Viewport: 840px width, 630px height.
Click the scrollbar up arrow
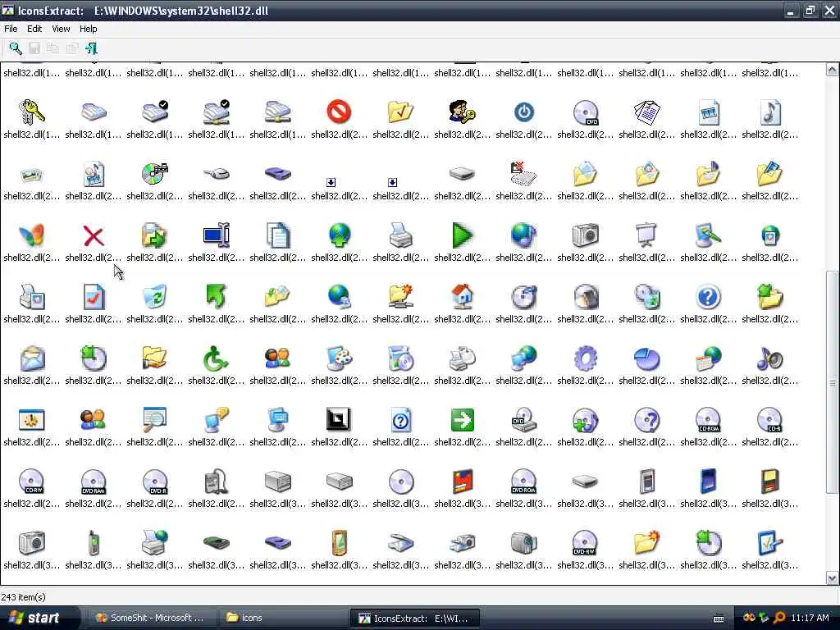(832, 70)
